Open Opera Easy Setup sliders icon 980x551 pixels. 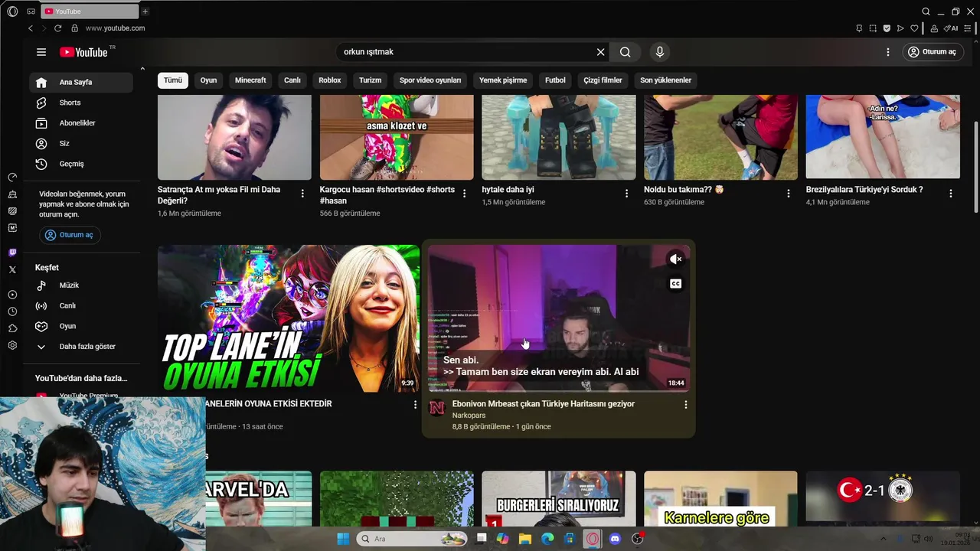969,28
